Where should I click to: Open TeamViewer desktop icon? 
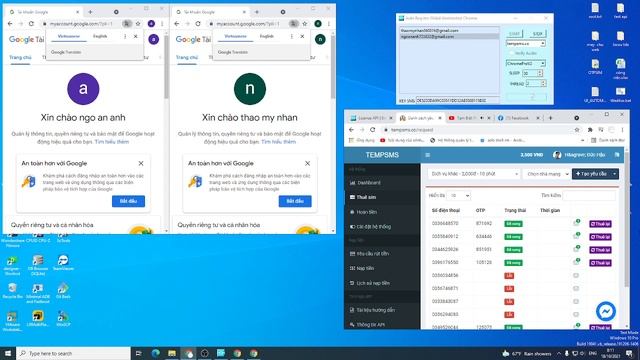(x=63, y=263)
